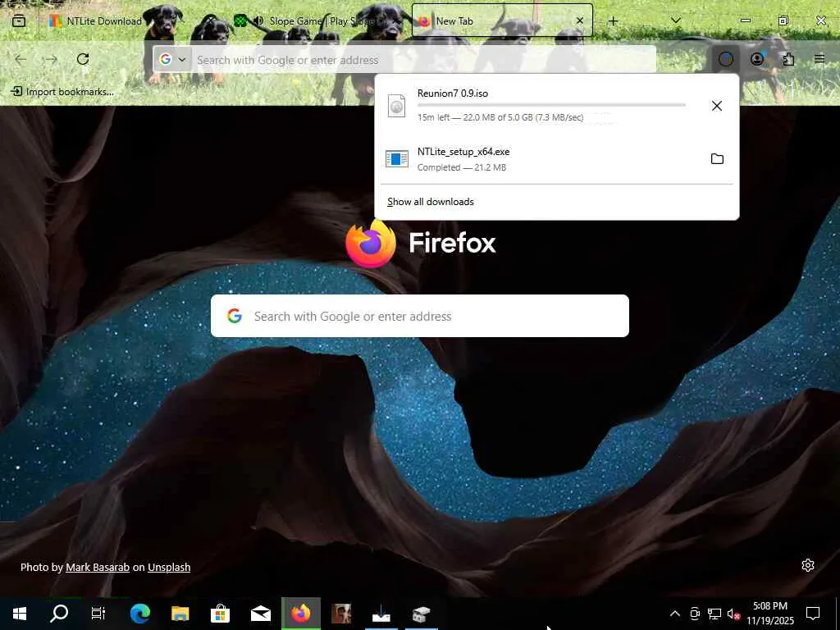Open the Firefox View icon in tab bar
This screenshot has width=840, height=630.
[19, 21]
